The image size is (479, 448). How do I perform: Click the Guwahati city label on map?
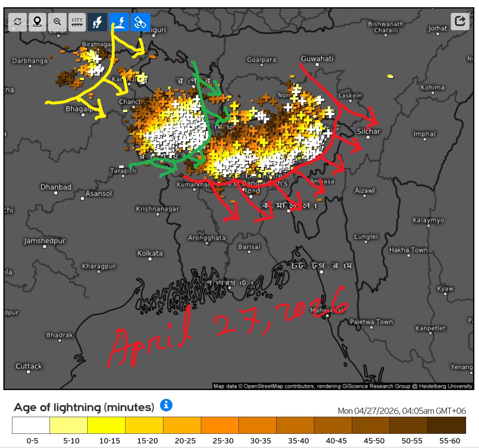pos(317,59)
